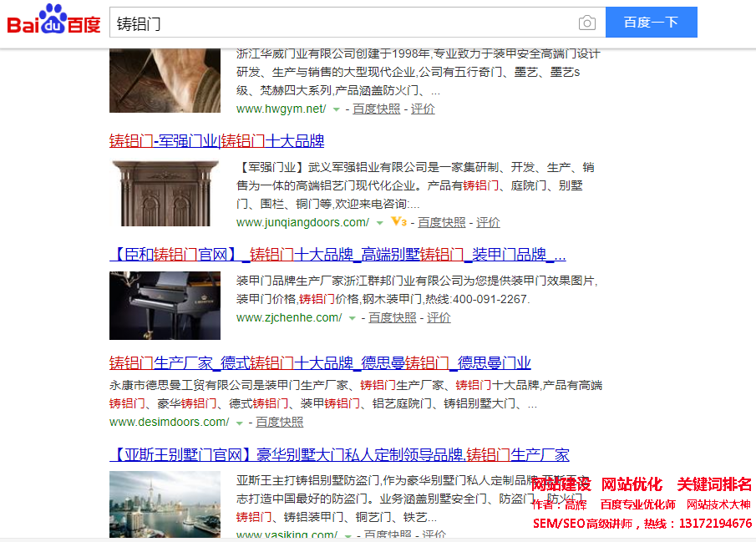This screenshot has width=756, height=542.
Task: Open 百度快照 for www.desimdoors.com
Action: point(280,423)
